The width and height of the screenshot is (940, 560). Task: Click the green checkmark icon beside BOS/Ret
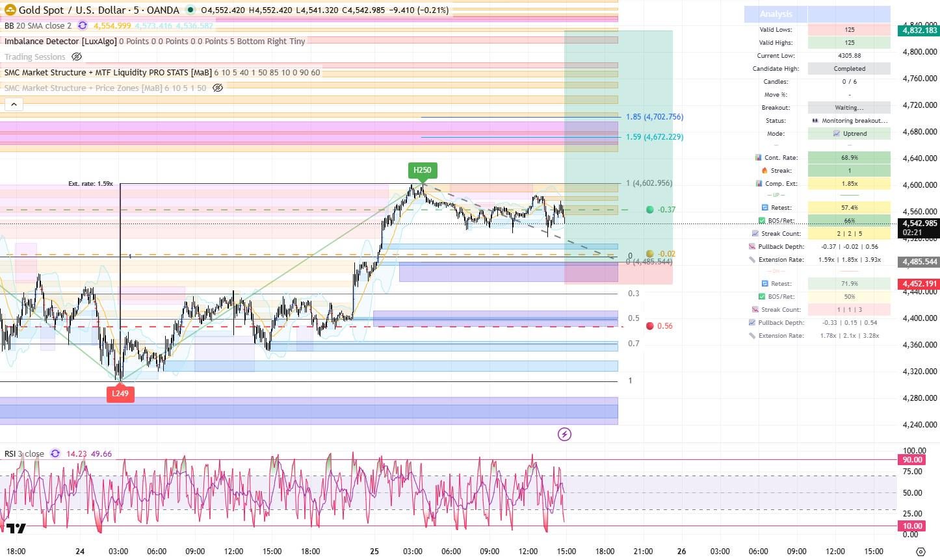point(761,220)
